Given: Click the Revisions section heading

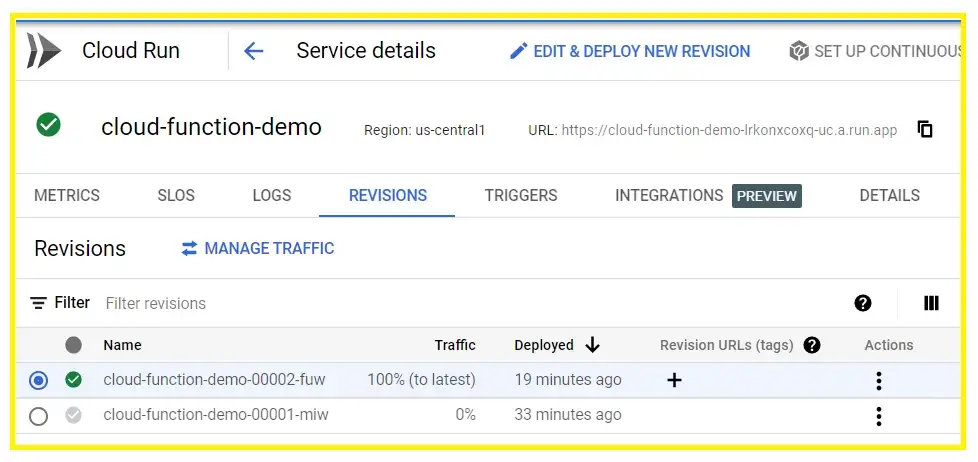Looking at the screenshot, I should [80, 249].
